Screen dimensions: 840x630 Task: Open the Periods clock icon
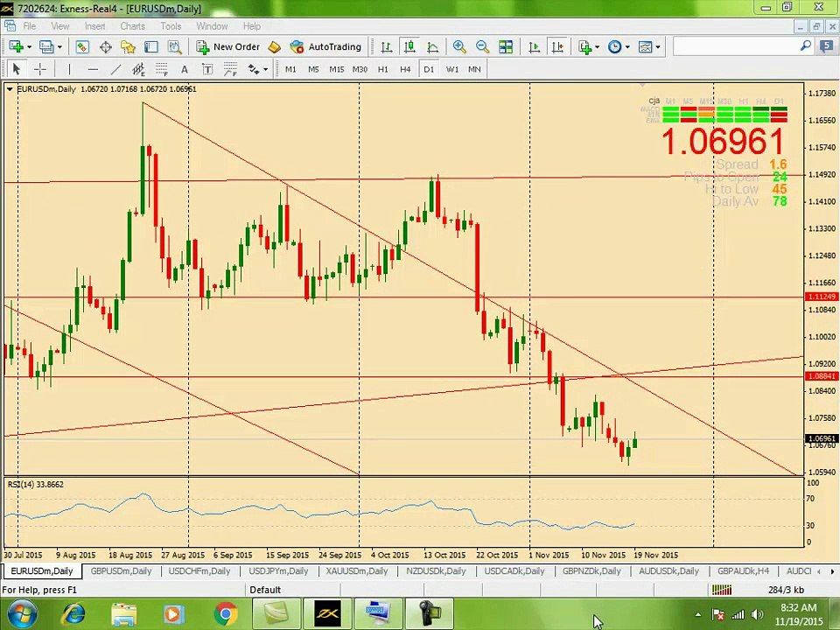[614, 47]
